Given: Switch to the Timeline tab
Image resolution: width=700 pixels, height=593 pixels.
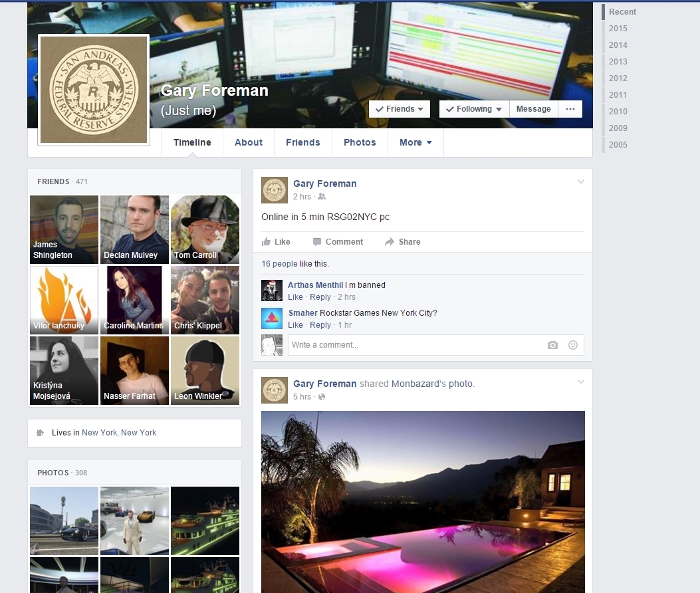Looking at the screenshot, I should click(x=192, y=142).
